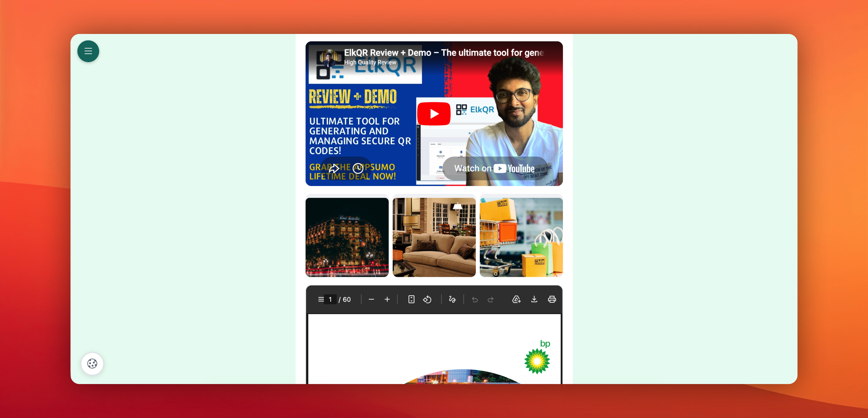Open the cookie preferences button
The image size is (868, 418).
92,363
